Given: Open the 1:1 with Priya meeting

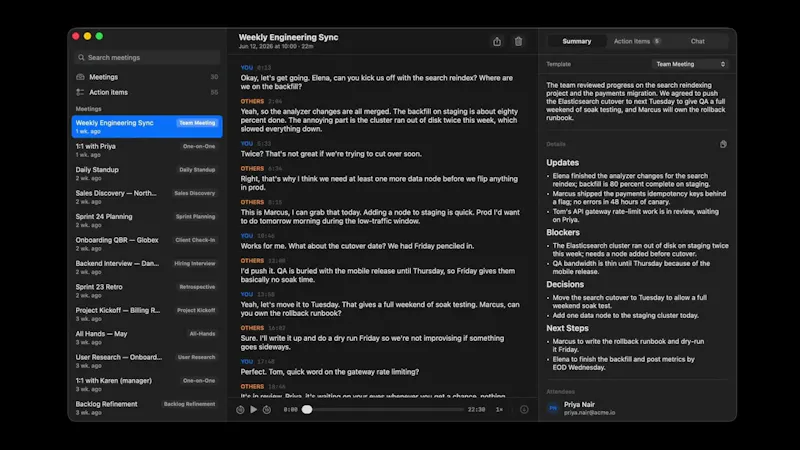Looking at the screenshot, I should (x=147, y=150).
